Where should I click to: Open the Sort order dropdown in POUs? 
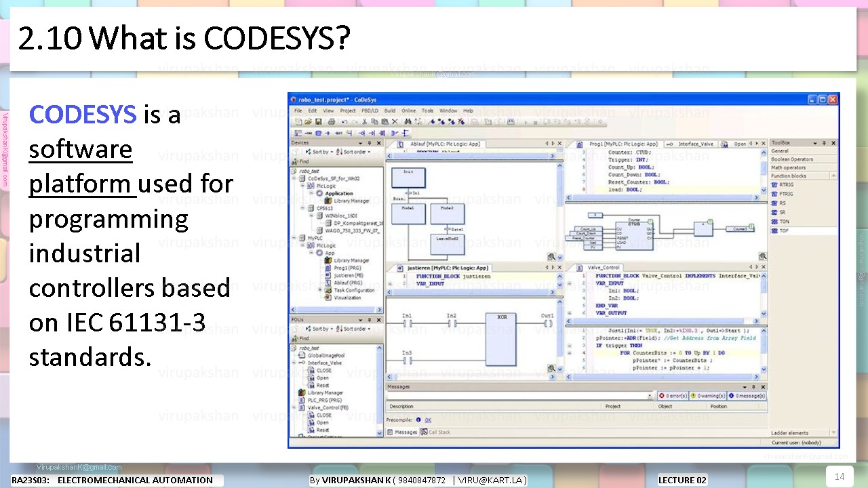pyautogui.click(x=353, y=329)
